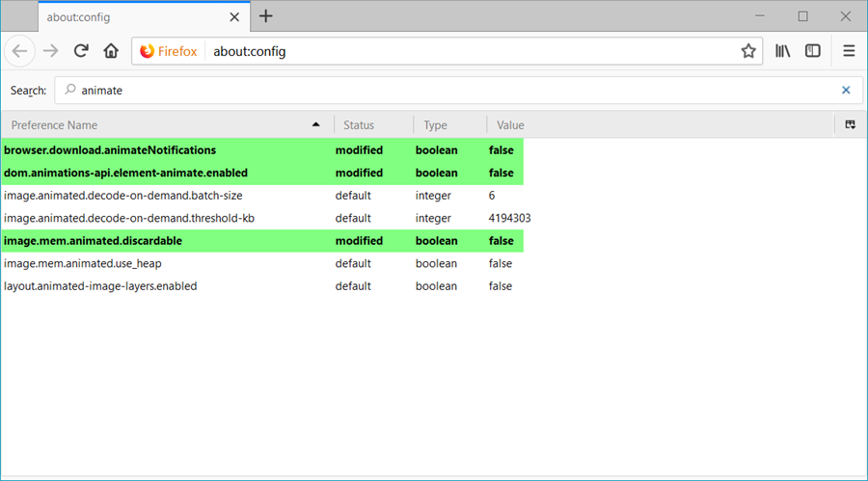Close the Firefox window
This screenshot has width=868, height=481.
(845, 16)
